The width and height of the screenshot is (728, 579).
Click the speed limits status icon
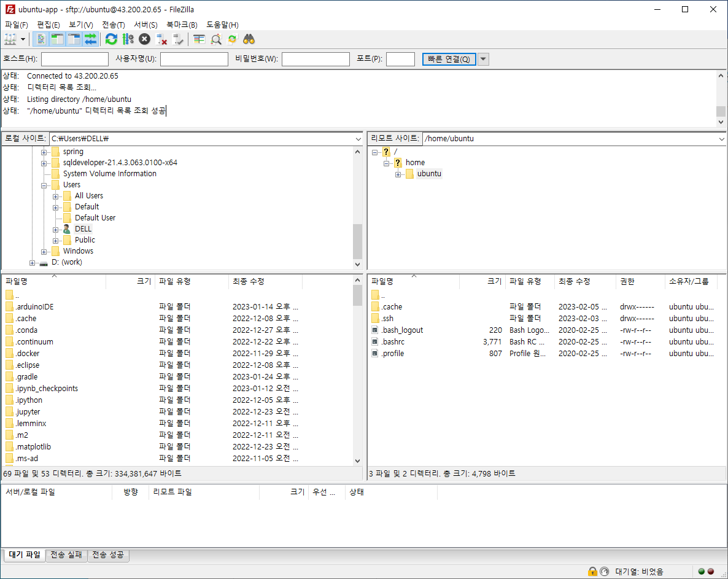click(605, 572)
